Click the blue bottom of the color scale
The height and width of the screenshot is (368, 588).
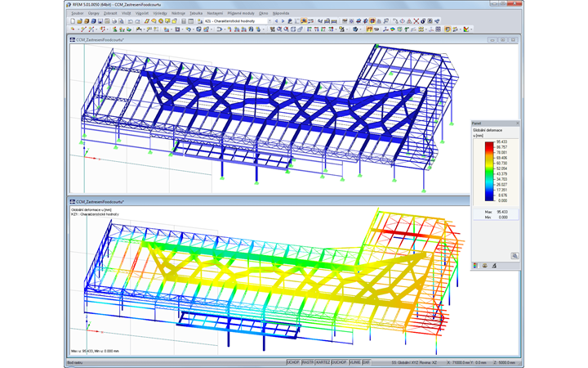point(489,197)
